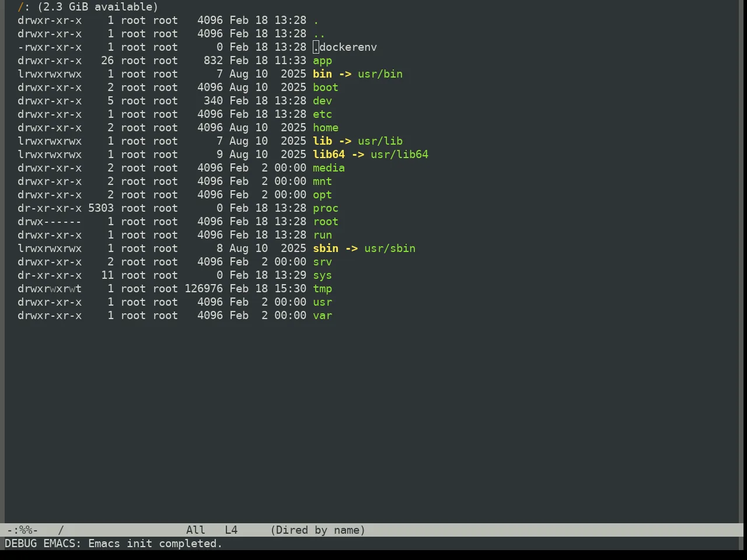Click permissions 'drwx------' of root
This screenshot has height=560, width=747.
(50, 222)
